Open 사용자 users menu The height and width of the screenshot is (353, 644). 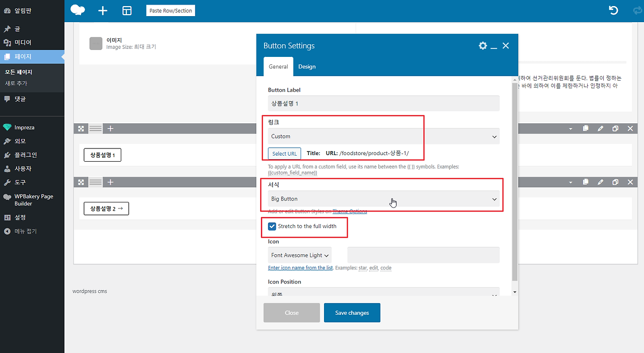click(32, 169)
